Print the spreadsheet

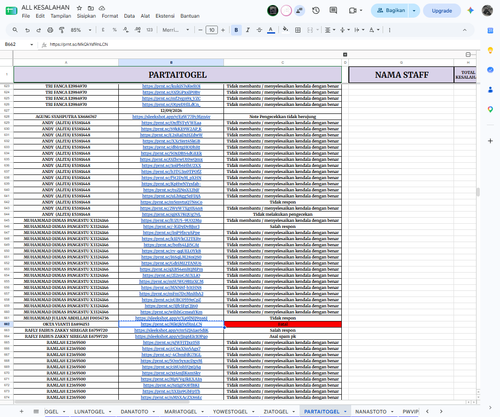(x=50, y=30)
